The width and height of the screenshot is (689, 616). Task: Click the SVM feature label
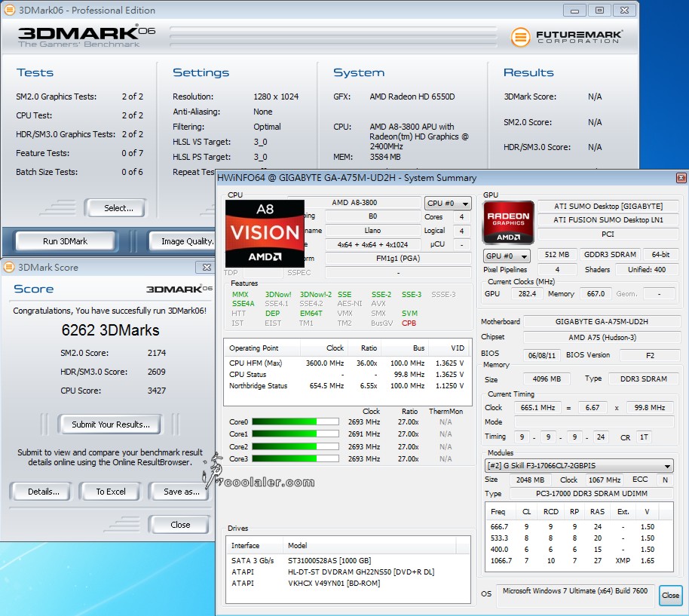point(409,313)
